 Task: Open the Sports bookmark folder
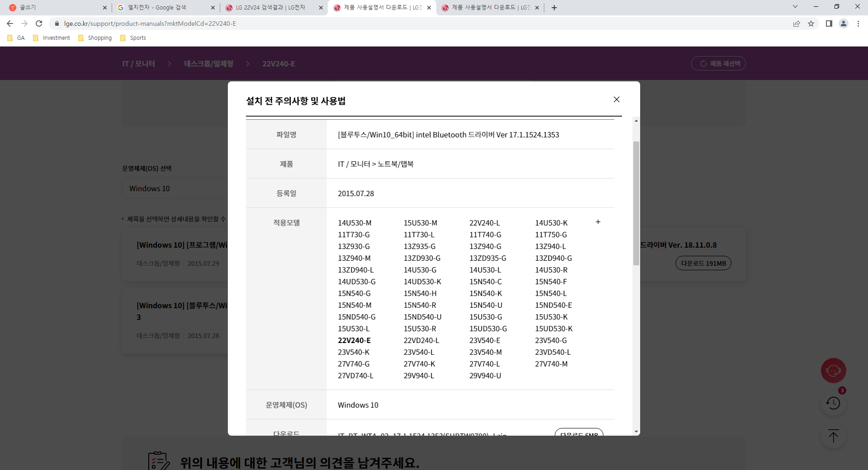click(x=133, y=38)
